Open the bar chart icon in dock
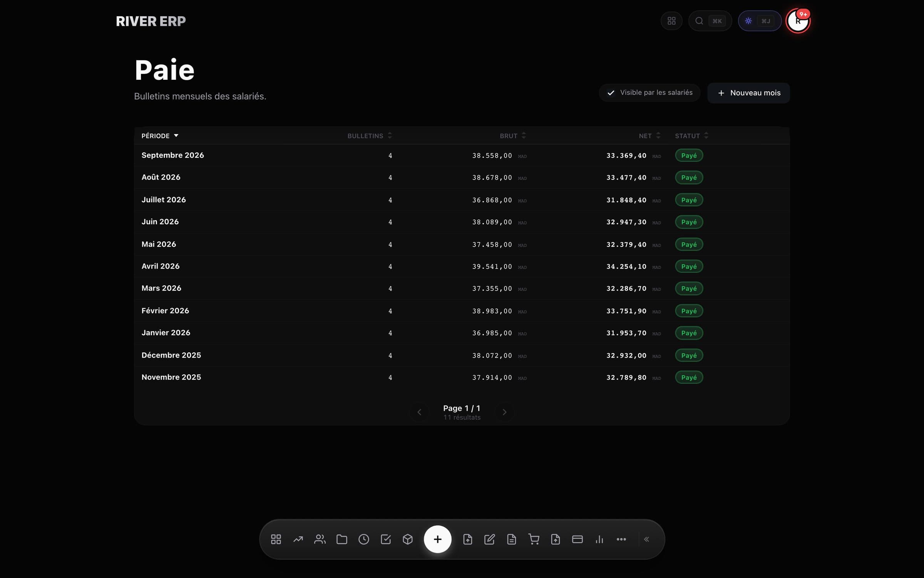Viewport: 924px width, 578px height. tap(599, 539)
